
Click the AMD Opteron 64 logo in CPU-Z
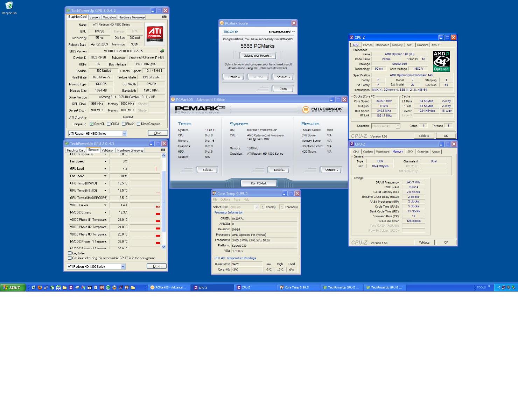[x=441, y=61]
